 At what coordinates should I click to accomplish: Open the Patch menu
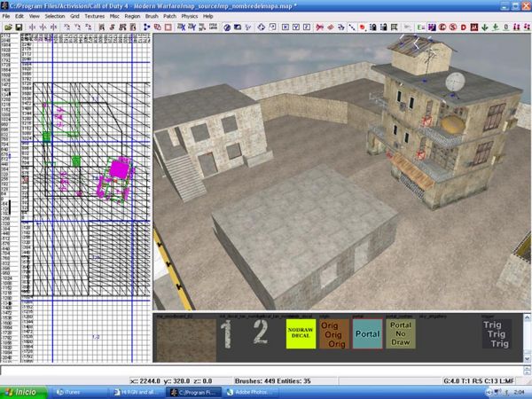[169, 16]
